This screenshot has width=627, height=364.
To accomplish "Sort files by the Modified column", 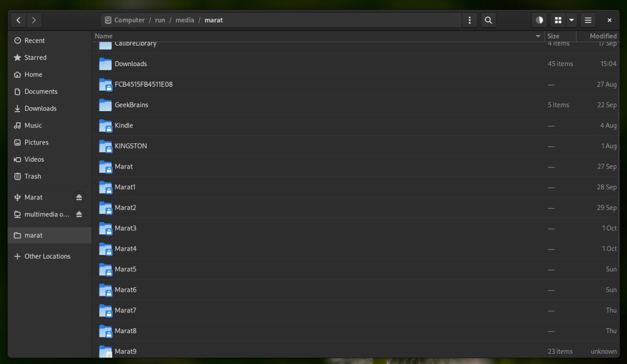I will 597,36.
